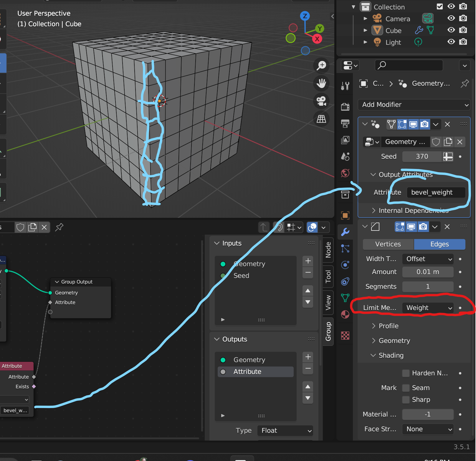The image size is (476, 461).
Task: Open the Output properties tab
Action: (345, 124)
